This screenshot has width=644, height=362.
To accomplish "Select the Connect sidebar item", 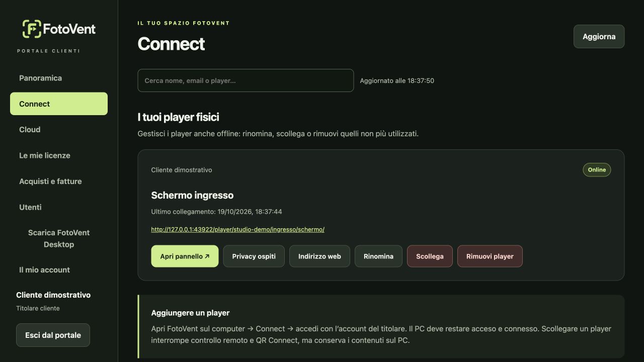I will [x=59, y=104].
